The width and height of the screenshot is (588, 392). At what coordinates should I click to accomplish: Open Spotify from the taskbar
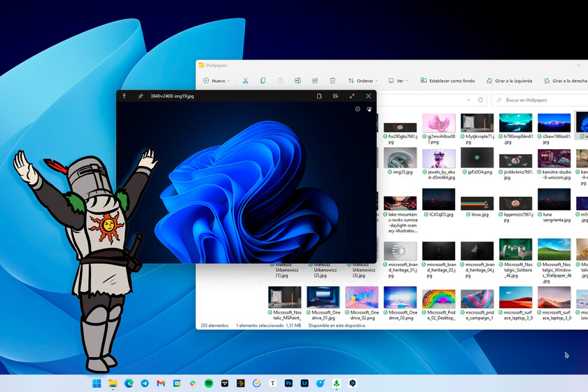coord(209,383)
